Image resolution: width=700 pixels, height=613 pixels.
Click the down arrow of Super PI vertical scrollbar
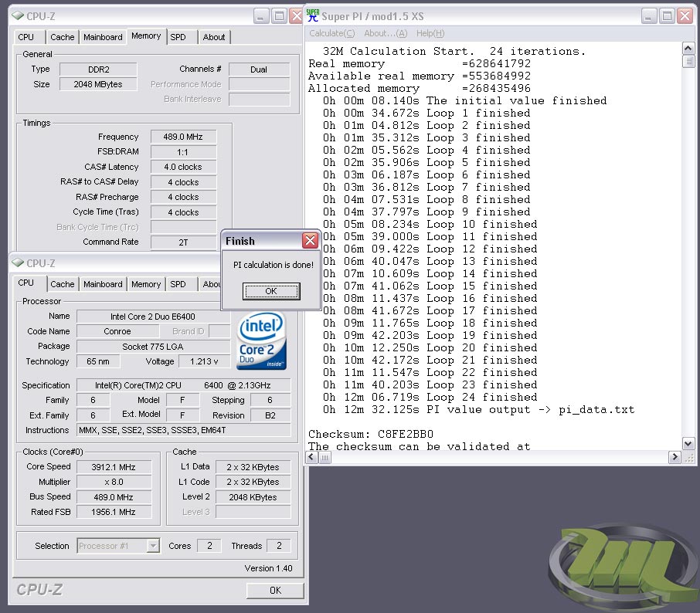click(688, 443)
